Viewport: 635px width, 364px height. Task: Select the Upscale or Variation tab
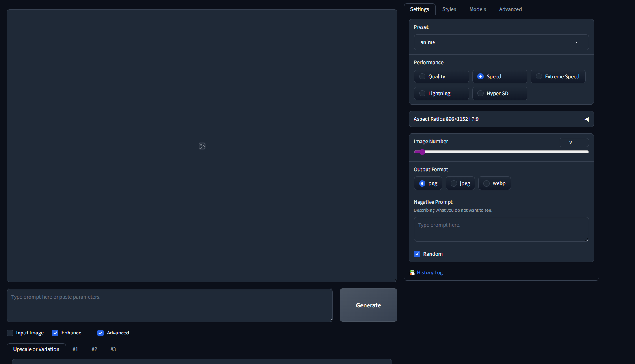[36, 349]
